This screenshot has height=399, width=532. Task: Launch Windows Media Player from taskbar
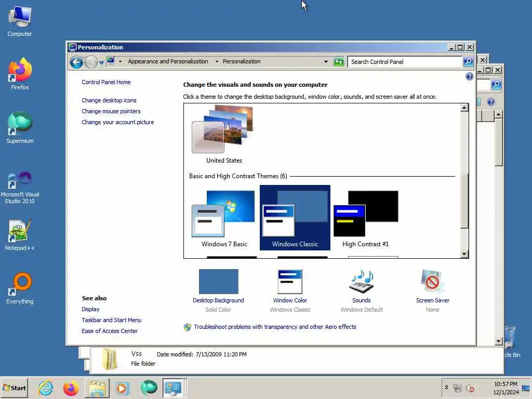123,388
